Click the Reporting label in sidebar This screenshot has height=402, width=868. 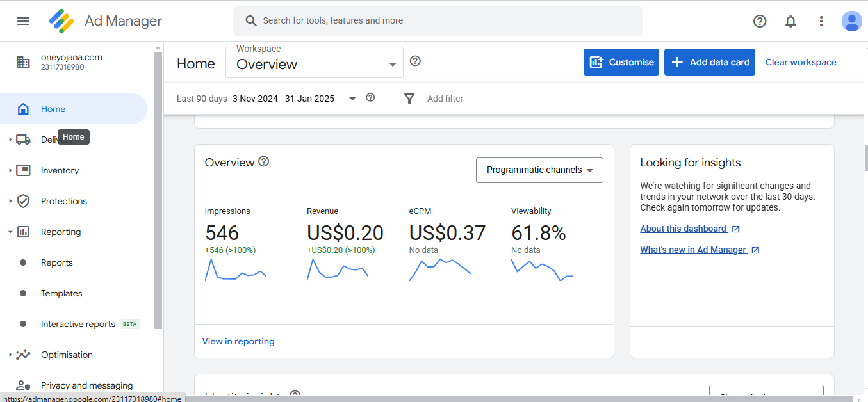point(61,232)
